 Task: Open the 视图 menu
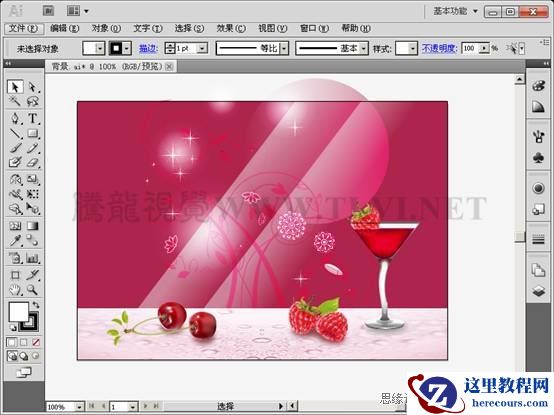tap(272, 28)
